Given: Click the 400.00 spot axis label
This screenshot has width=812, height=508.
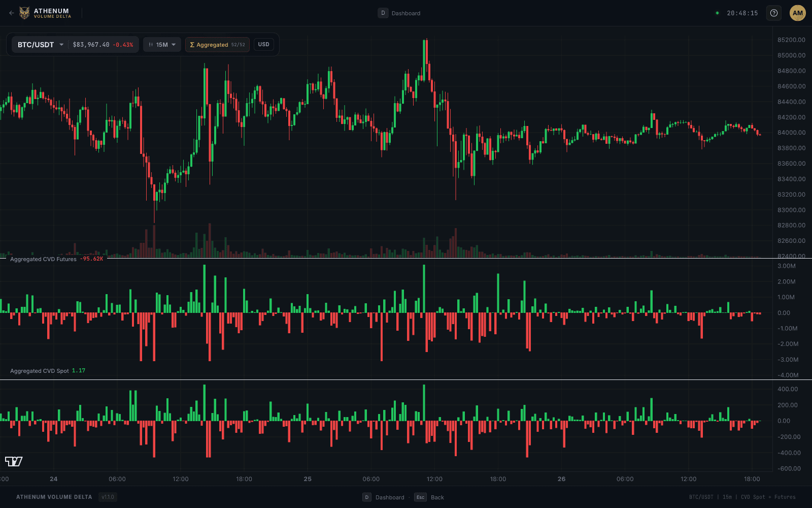Looking at the screenshot, I should point(788,389).
